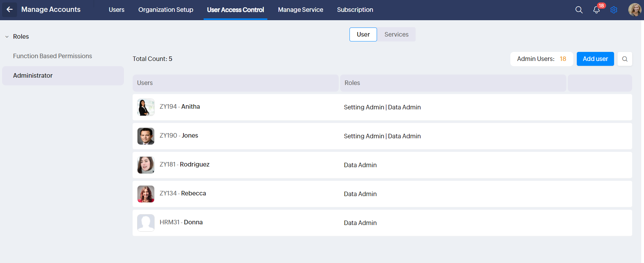
Task: Select Function Based Permissions in sidebar
Action: coord(53,56)
